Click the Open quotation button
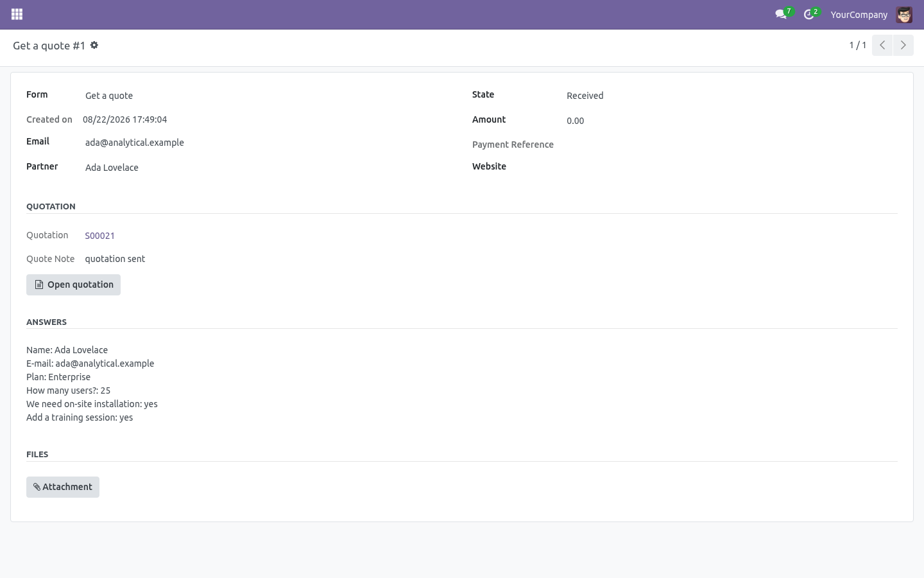This screenshot has height=578, width=924. [73, 285]
